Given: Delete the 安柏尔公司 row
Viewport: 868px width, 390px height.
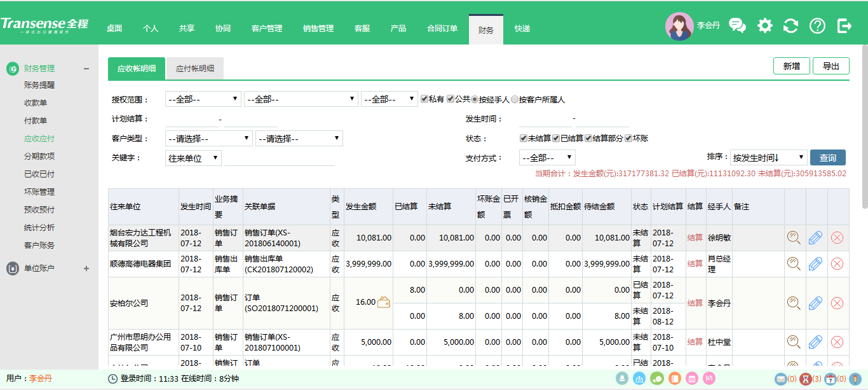Looking at the screenshot, I should [x=837, y=303].
